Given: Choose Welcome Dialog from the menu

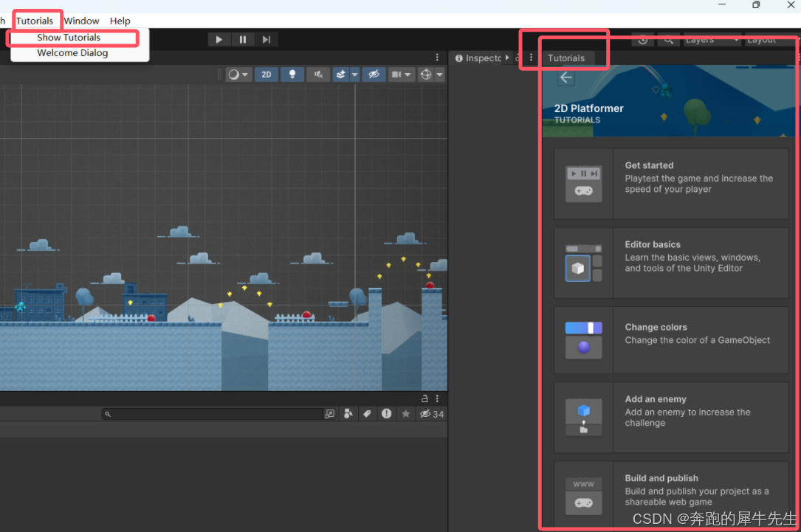Looking at the screenshot, I should (72, 52).
